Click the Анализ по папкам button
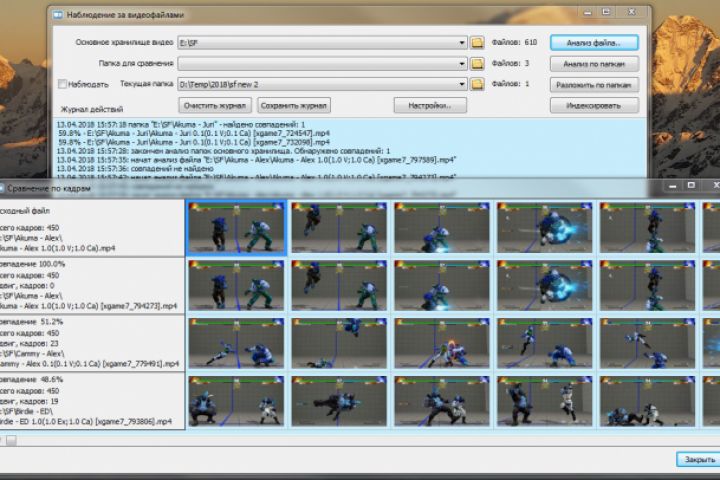Viewport: 720px width, 480px height. [x=594, y=64]
